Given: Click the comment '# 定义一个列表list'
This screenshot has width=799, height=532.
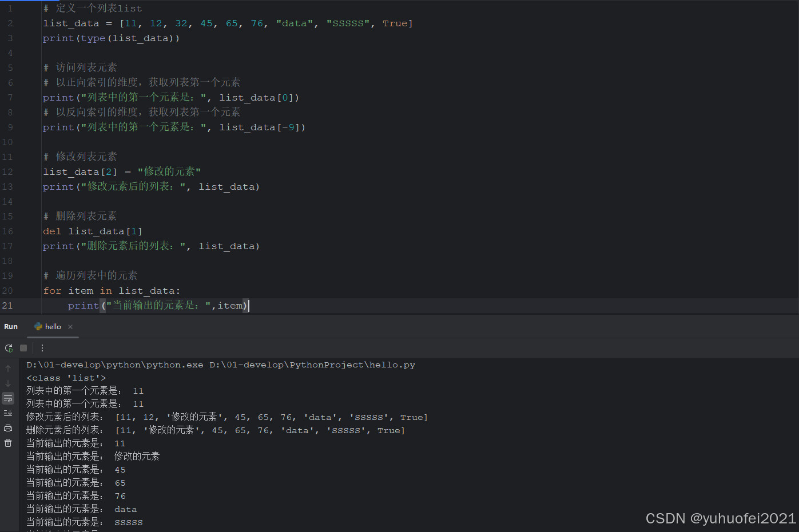Looking at the screenshot, I should click(93, 9).
